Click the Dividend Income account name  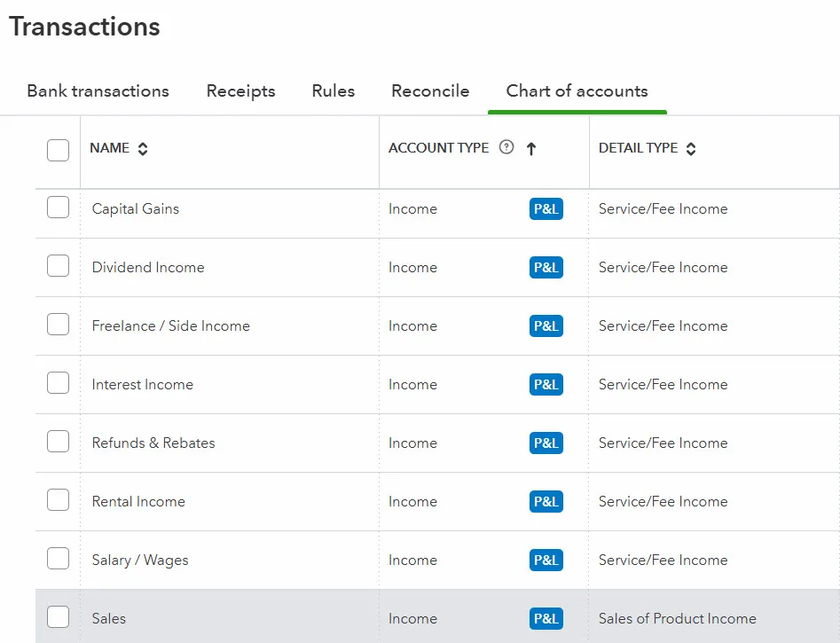(x=148, y=268)
